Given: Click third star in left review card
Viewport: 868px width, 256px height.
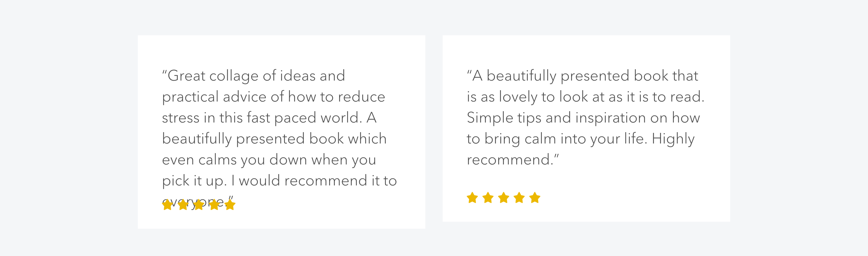Looking at the screenshot, I should tap(199, 204).
